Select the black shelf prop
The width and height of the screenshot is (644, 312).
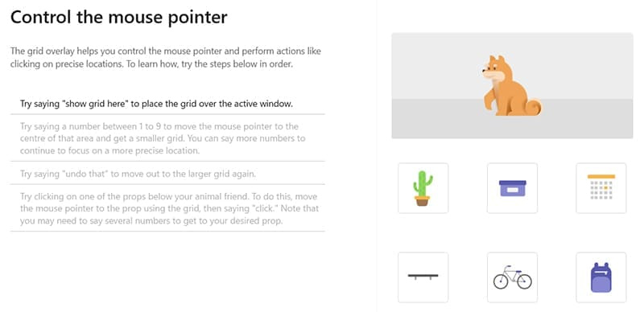[x=423, y=277]
